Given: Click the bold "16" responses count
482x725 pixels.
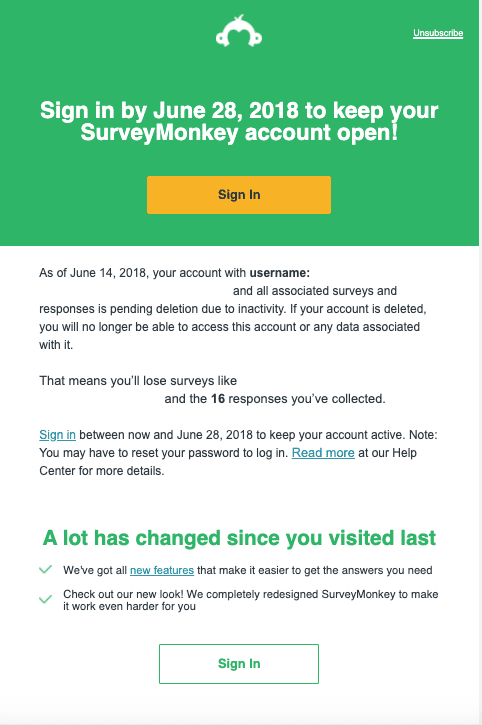Looking at the screenshot, I should (x=218, y=399).
